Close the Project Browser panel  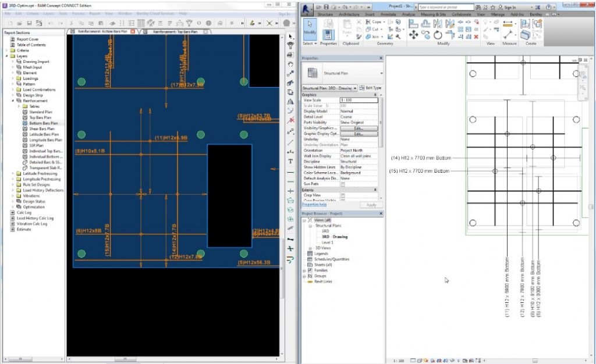[381, 214]
